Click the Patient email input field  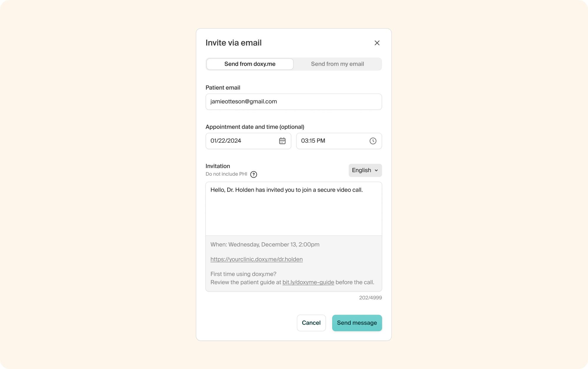293,102
